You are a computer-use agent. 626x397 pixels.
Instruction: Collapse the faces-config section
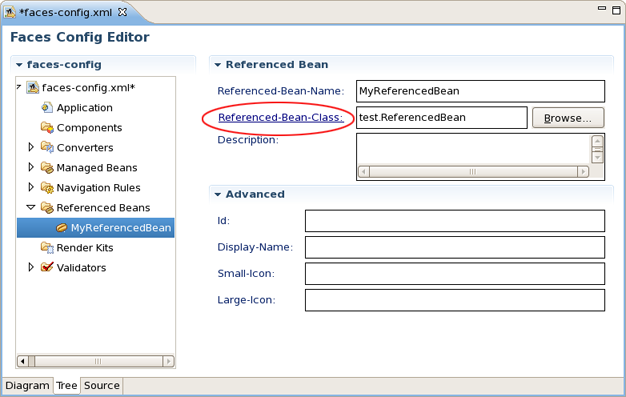[x=19, y=65]
